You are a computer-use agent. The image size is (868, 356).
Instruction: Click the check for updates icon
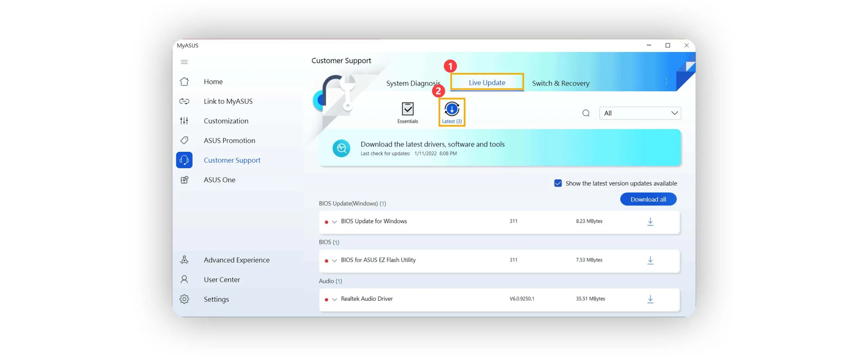point(341,148)
